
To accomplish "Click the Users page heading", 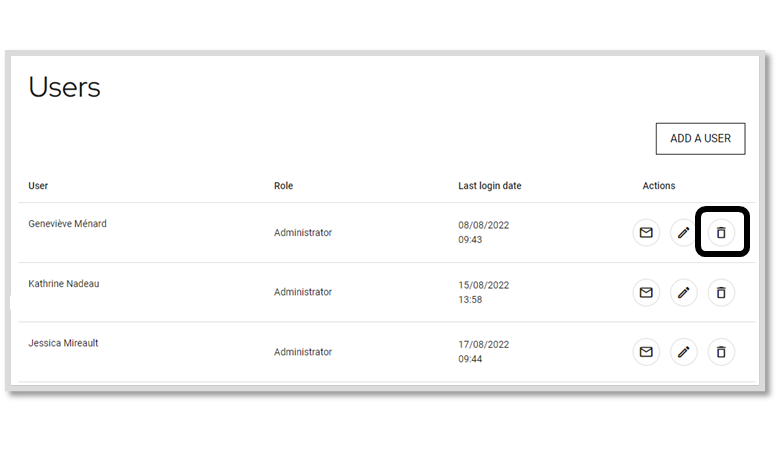I will 65,87.
